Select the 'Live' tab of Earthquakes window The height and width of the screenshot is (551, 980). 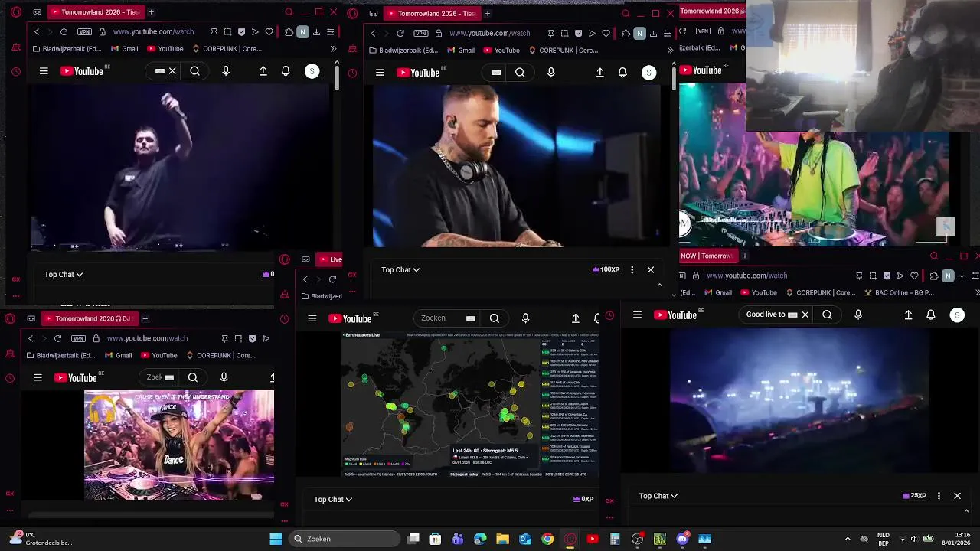pyautogui.click(x=330, y=259)
